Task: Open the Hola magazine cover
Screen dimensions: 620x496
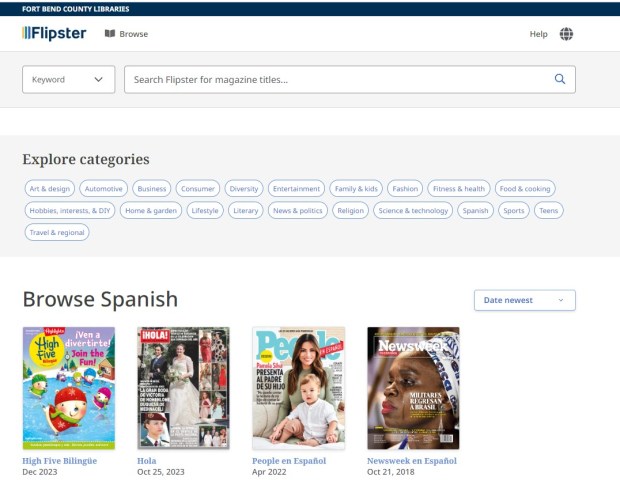Action: pyautogui.click(x=183, y=388)
